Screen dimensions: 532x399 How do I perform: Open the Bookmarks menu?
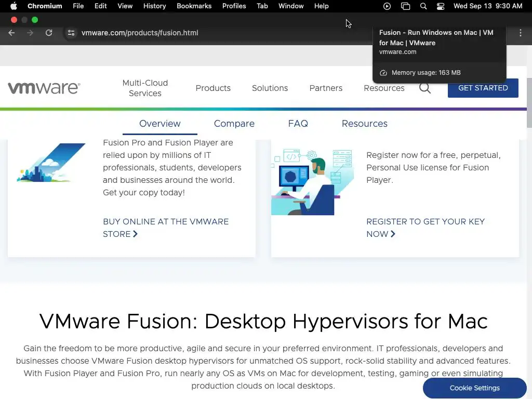[194, 6]
